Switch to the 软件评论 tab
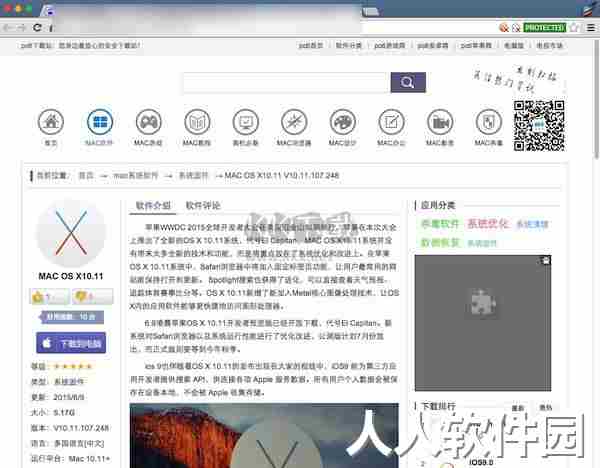The height and width of the screenshot is (468, 600). tap(203, 205)
